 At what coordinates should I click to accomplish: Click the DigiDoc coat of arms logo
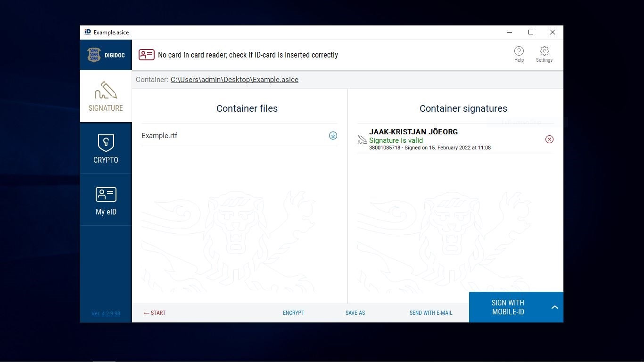pyautogui.click(x=94, y=55)
